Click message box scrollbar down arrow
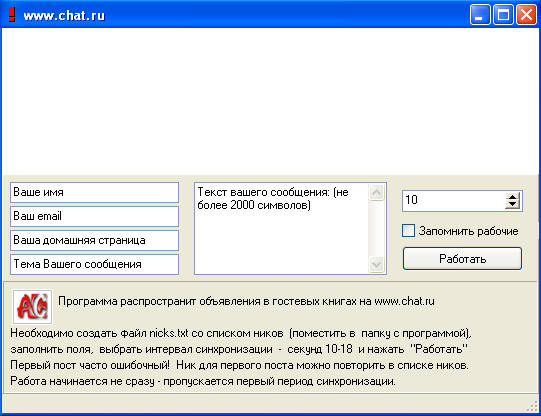 [x=376, y=265]
